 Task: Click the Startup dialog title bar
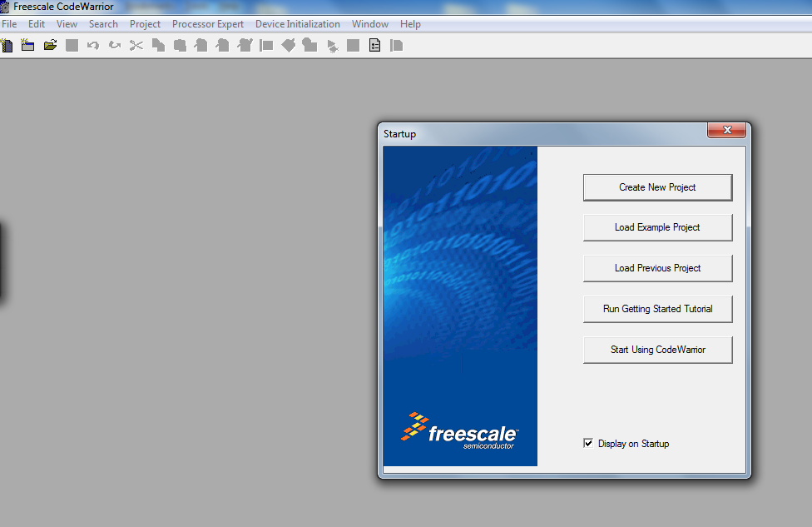click(544, 134)
